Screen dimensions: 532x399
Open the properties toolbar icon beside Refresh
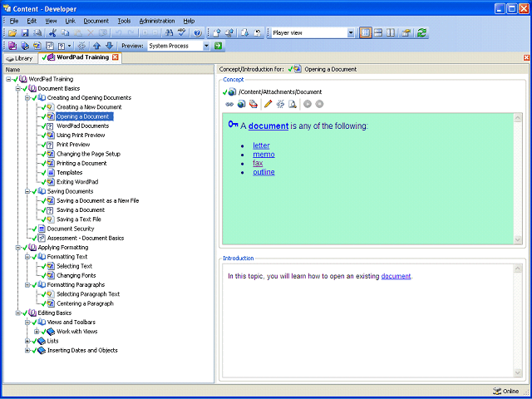click(406, 33)
